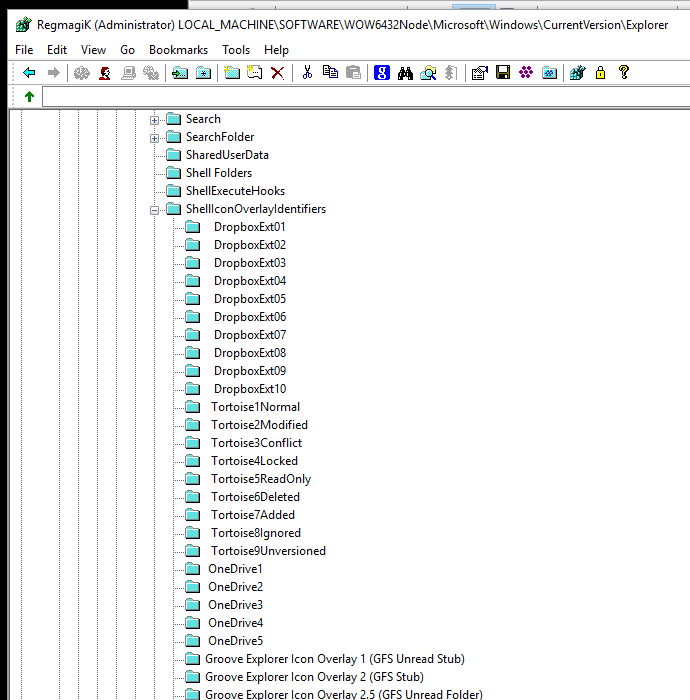Open the Help menu

click(x=276, y=50)
